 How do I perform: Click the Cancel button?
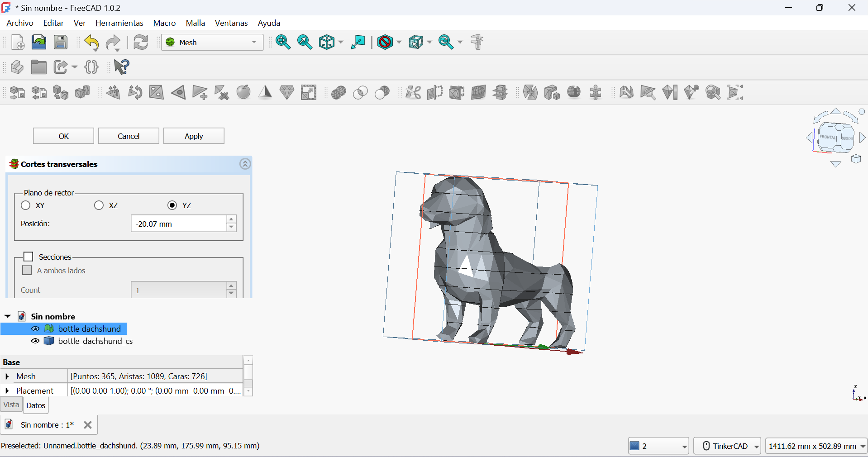pyautogui.click(x=129, y=136)
